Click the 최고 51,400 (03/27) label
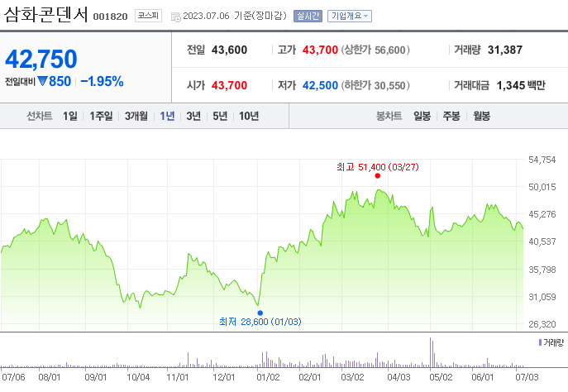The image size is (568, 392). [x=378, y=167]
